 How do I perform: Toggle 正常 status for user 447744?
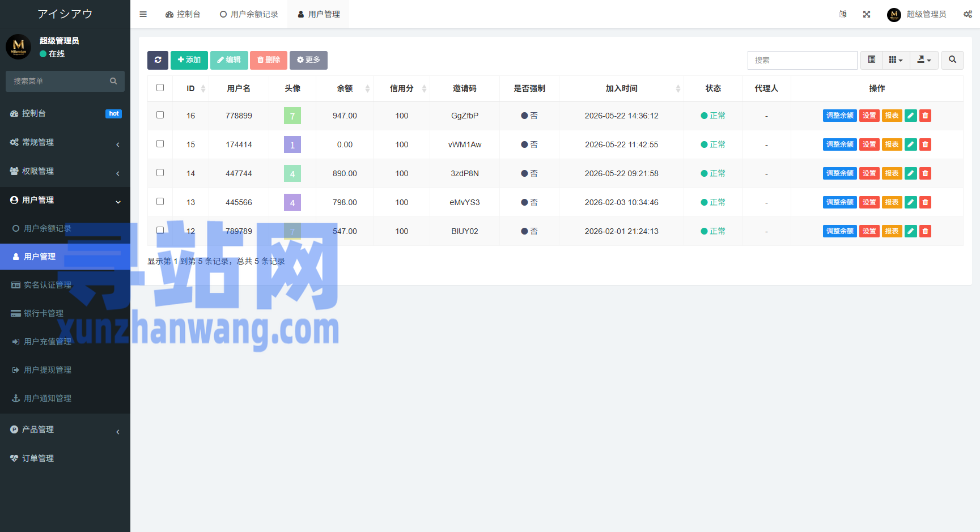pyautogui.click(x=713, y=173)
